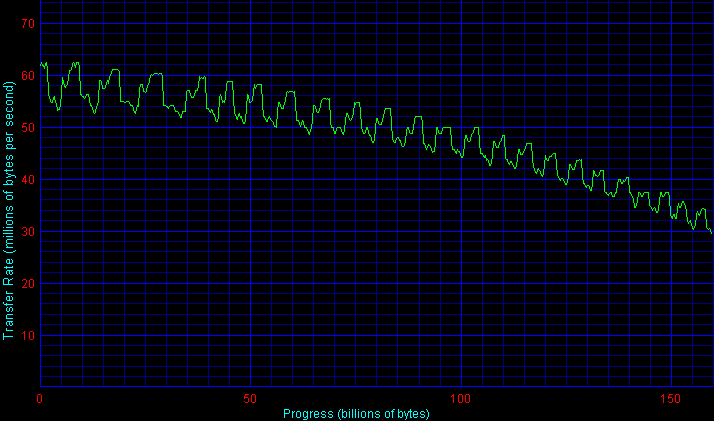Click the X-axis label "150"
This screenshot has width=714, height=421.
(671, 398)
